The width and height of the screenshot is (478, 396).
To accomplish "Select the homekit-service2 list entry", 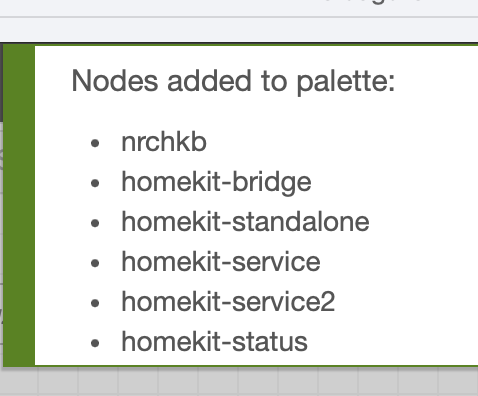I will [x=228, y=302].
